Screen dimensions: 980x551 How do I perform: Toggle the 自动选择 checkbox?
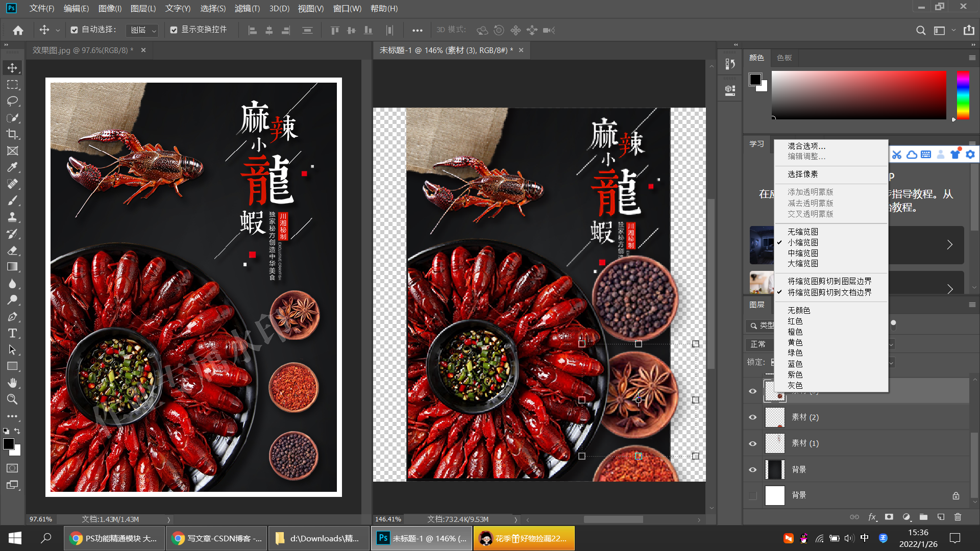click(x=75, y=30)
